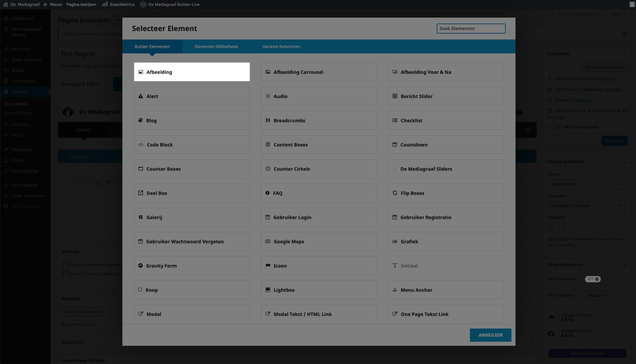Open the Hoofd parent page dropdown
636x364 pixels.
pos(587,184)
